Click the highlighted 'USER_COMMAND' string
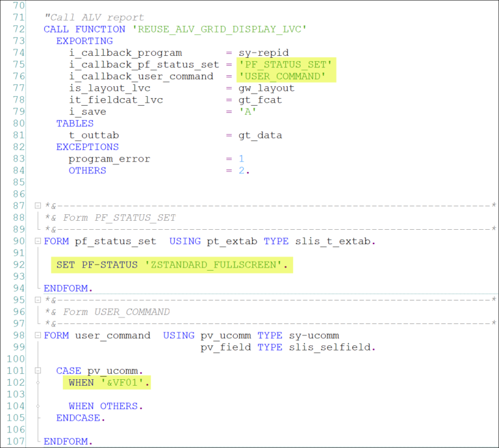Viewport: 499px width, 448px height. pos(283,76)
